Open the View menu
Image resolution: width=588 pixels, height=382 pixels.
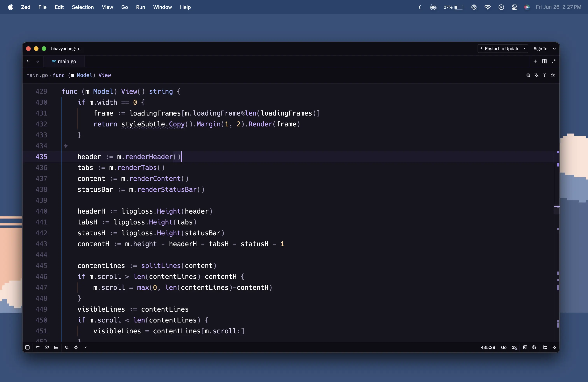[108, 7]
